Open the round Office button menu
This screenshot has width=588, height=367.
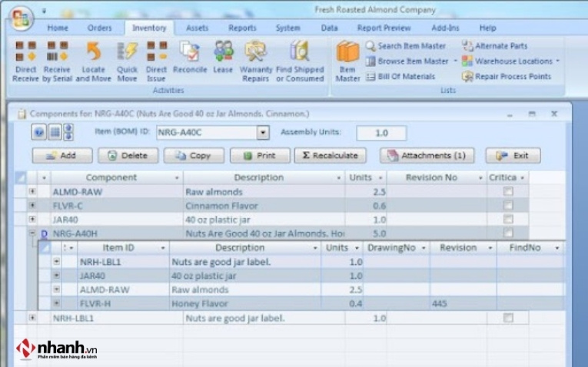coord(21,18)
